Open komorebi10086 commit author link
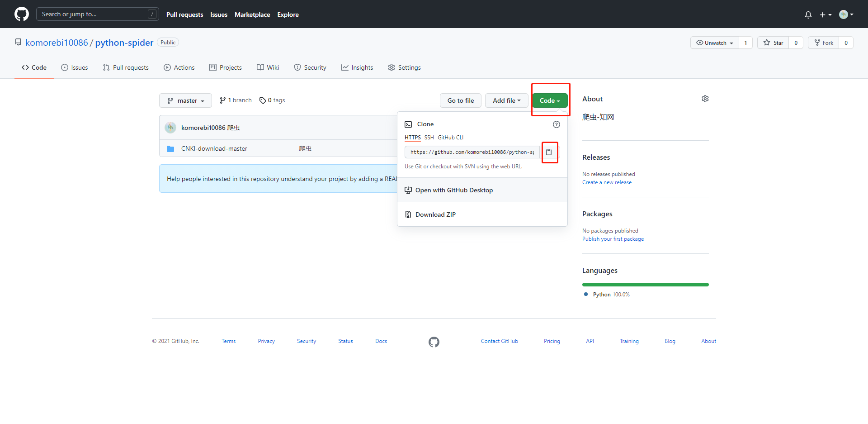Image resolution: width=868 pixels, height=424 pixels. click(x=203, y=128)
